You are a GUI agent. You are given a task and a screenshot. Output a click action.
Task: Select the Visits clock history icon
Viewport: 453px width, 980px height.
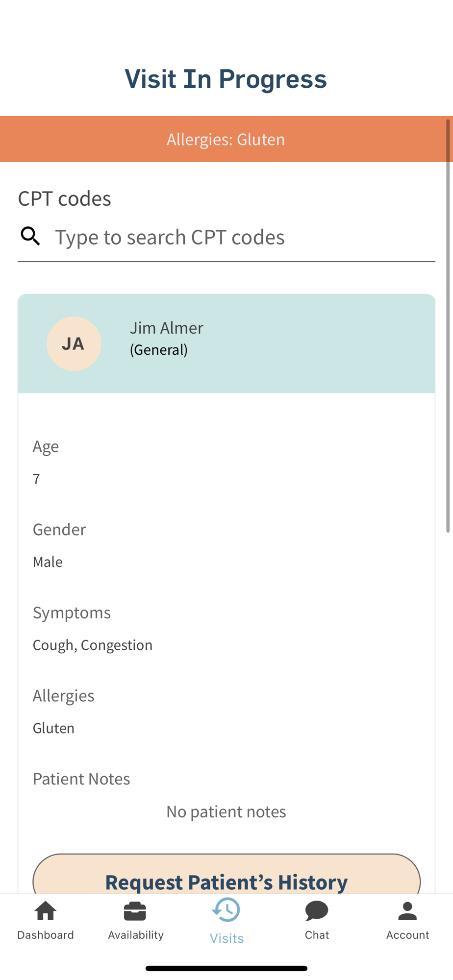tap(226, 910)
